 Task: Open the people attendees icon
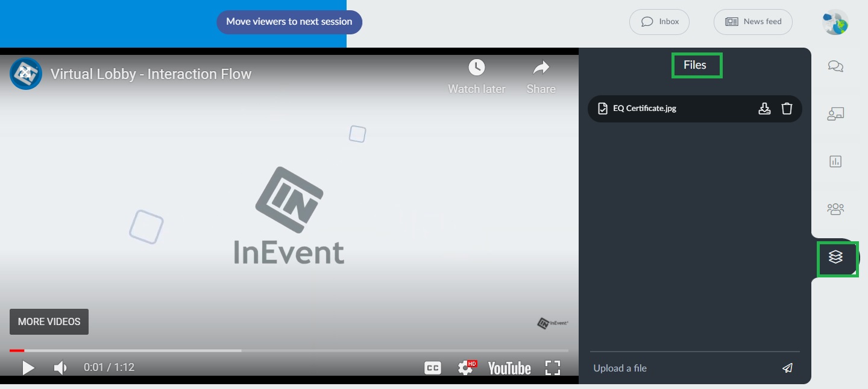[x=835, y=209]
